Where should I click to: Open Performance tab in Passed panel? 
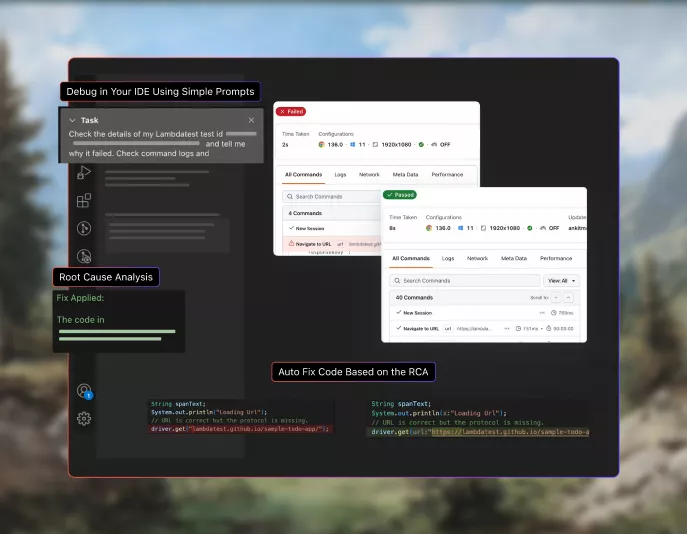(x=556, y=258)
